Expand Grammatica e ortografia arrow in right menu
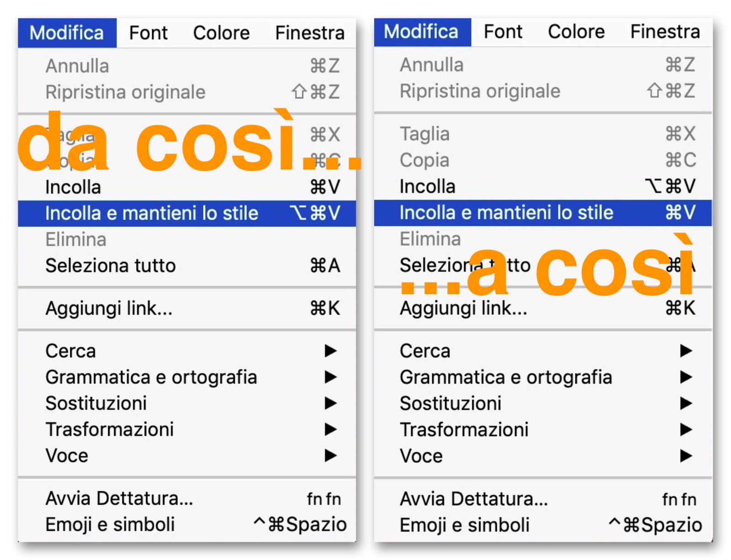This screenshot has width=731, height=560. click(685, 377)
